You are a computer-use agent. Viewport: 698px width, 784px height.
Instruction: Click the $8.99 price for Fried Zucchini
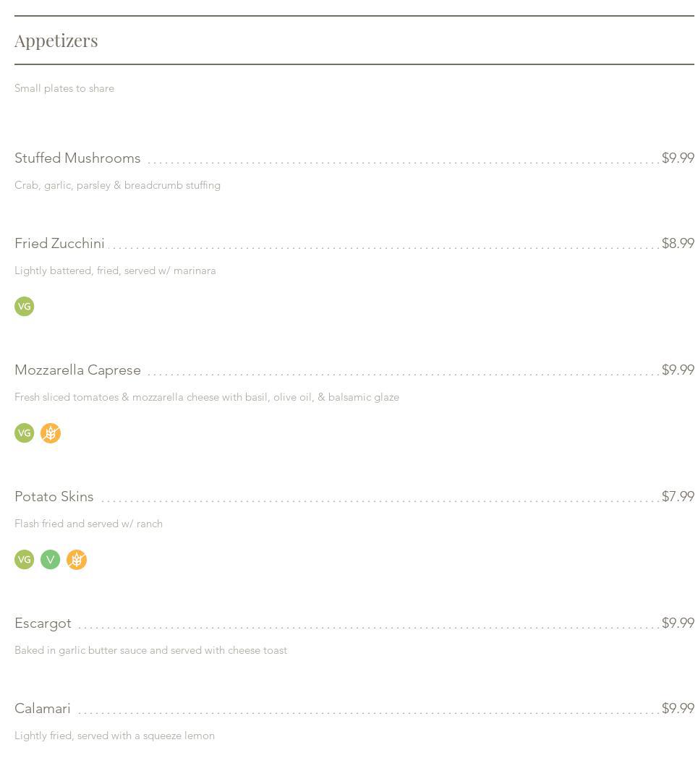(x=678, y=244)
